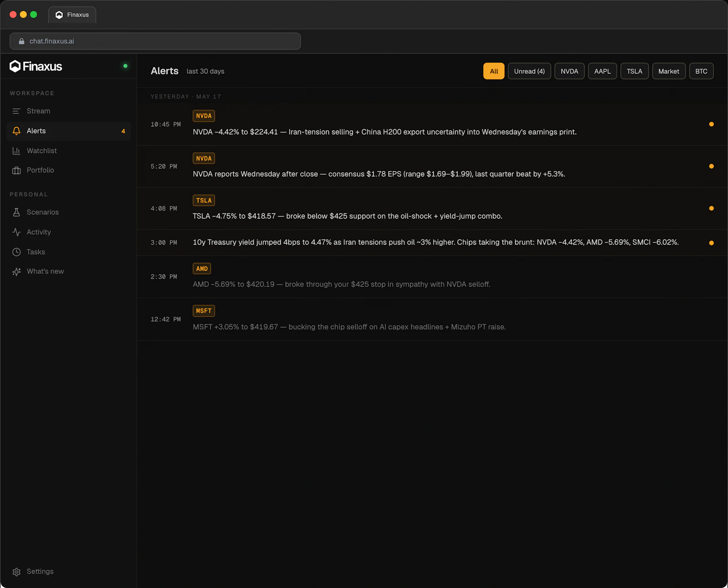Viewport: 728px width, 588px height.
Task: Click the yellow minimize window button
Action: [23, 15]
